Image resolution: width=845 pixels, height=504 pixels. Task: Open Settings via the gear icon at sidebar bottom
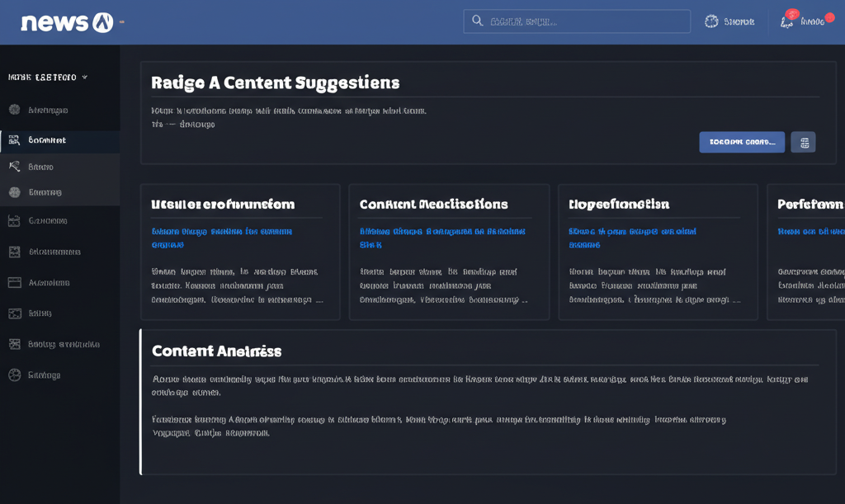pos(14,374)
